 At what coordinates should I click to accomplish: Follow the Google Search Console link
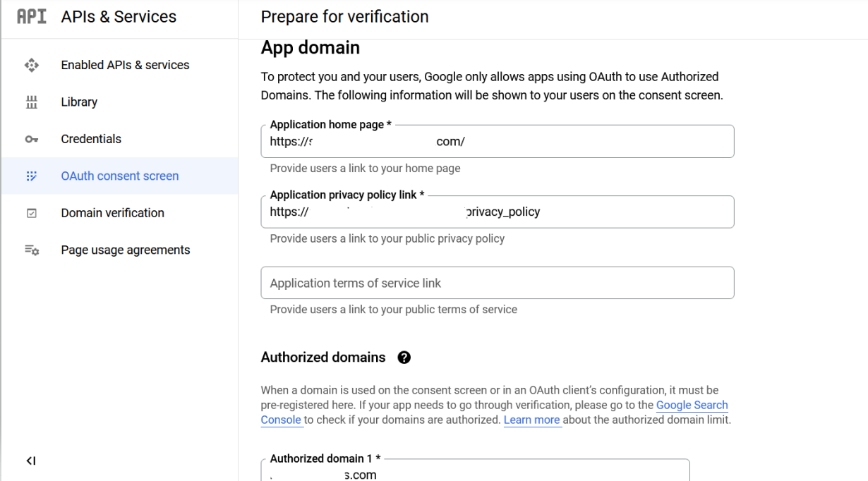tap(692, 406)
